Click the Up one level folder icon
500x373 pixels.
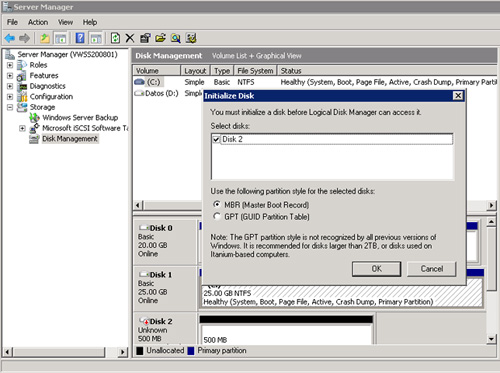pos(45,38)
